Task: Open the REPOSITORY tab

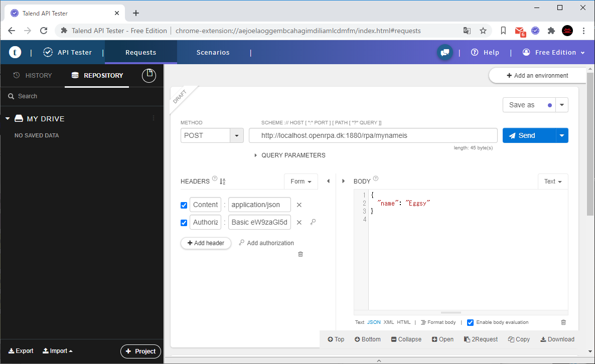Action: coord(97,75)
